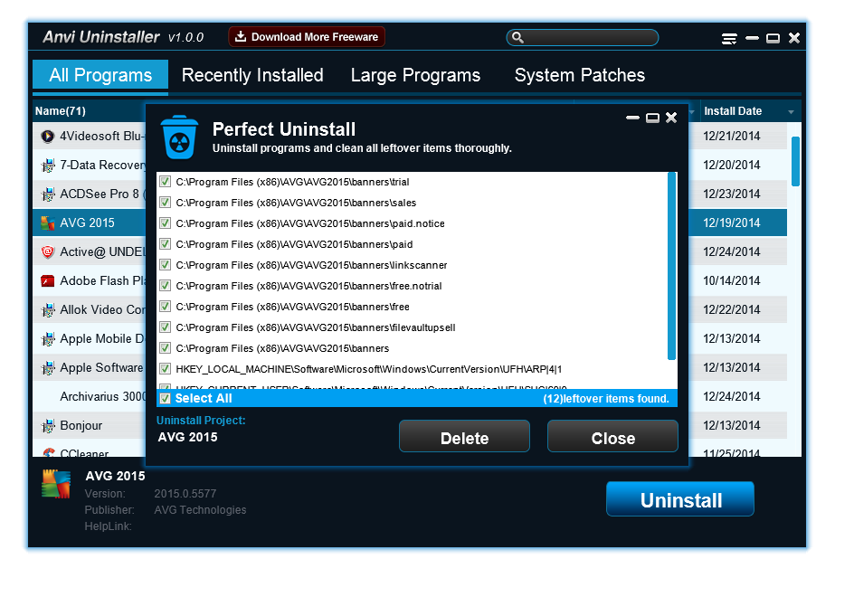Click the 12/20/2014 install date cell

732,165
